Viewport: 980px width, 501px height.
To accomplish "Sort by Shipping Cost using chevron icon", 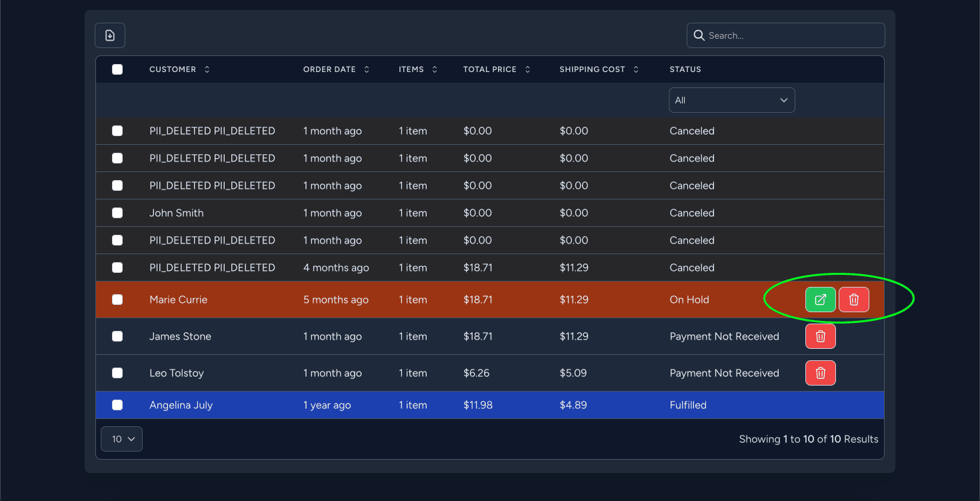I will point(635,69).
